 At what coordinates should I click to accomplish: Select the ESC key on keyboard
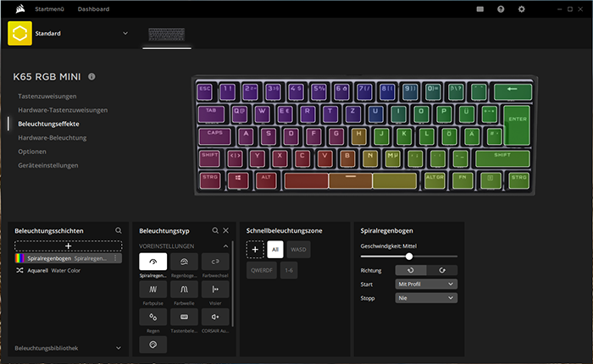tap(205, 91)
